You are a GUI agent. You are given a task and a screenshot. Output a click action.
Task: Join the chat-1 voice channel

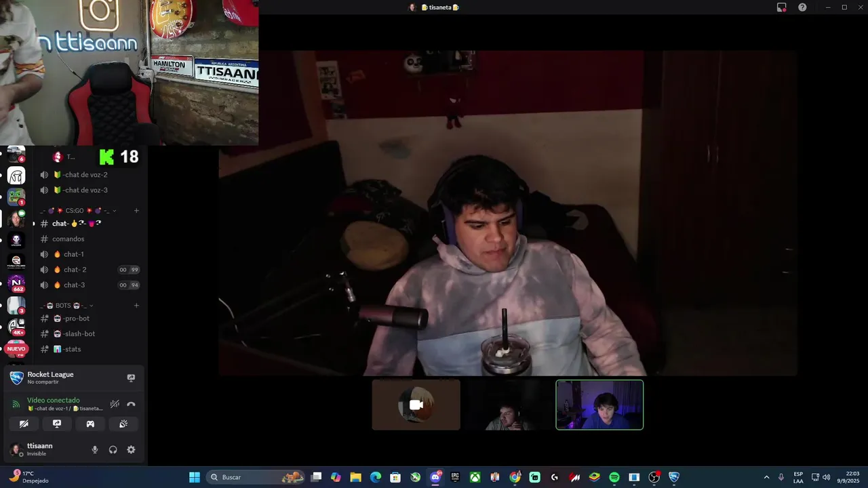coord(89,254)
